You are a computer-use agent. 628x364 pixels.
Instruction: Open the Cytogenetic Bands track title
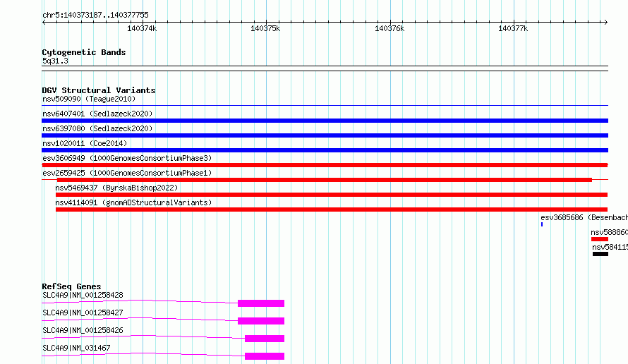(x=84, y=52)
